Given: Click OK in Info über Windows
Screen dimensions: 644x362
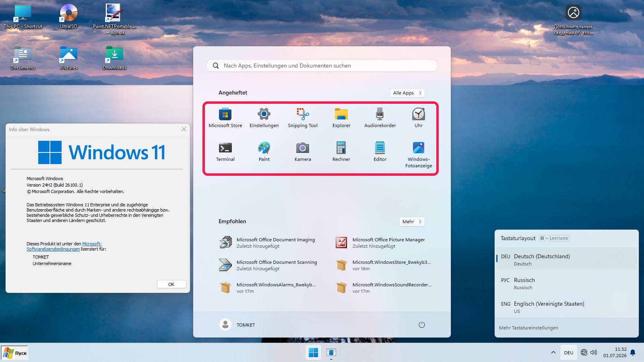Looking at the screenshot, I should pos(171,284).
